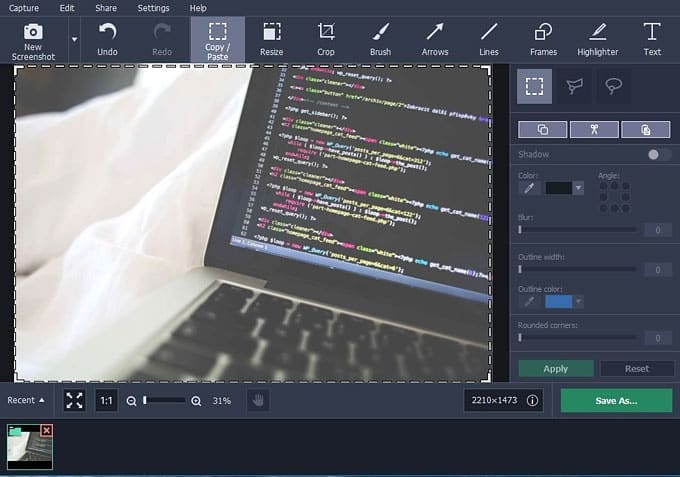Pick the Highlighter tool
680x477 pixels.
(x=598, y=38)
